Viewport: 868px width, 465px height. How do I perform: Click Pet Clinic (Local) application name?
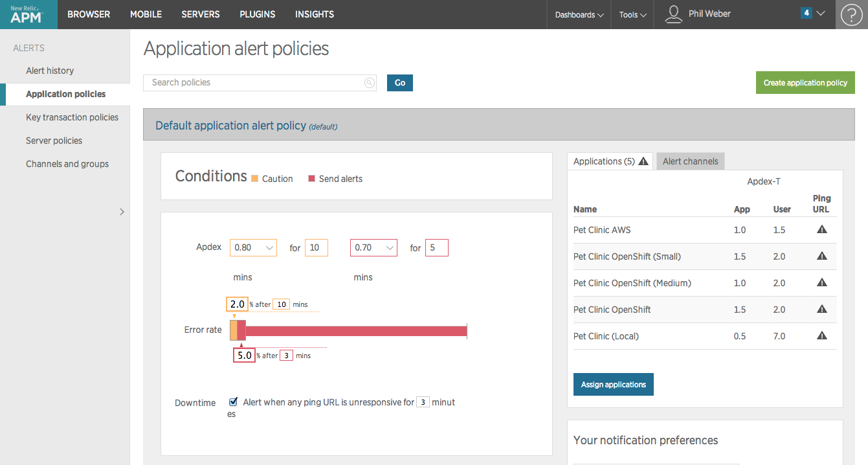point(606,336)
